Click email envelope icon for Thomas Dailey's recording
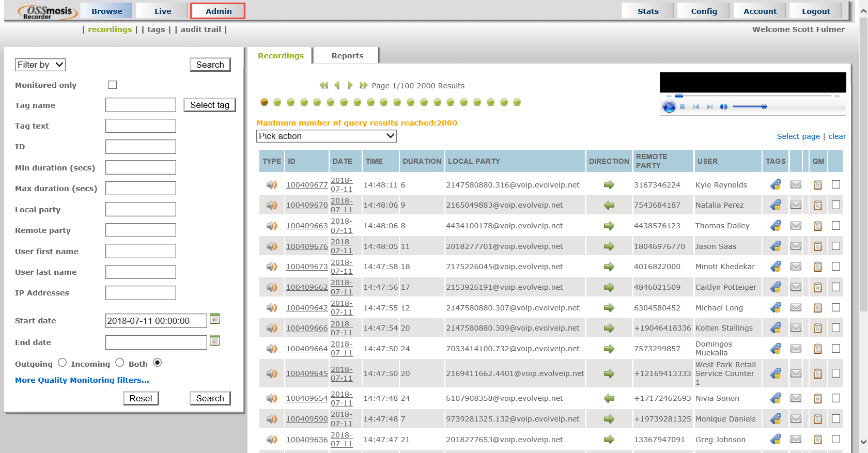Image resolution: width=868 pixels, height=453 pixels. (796, 226)
